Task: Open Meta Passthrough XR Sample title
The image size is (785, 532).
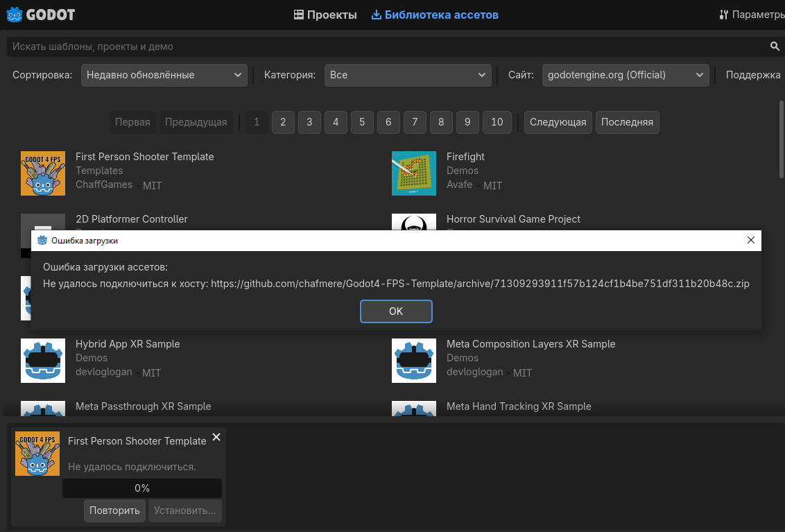Action: coord(143,406)
